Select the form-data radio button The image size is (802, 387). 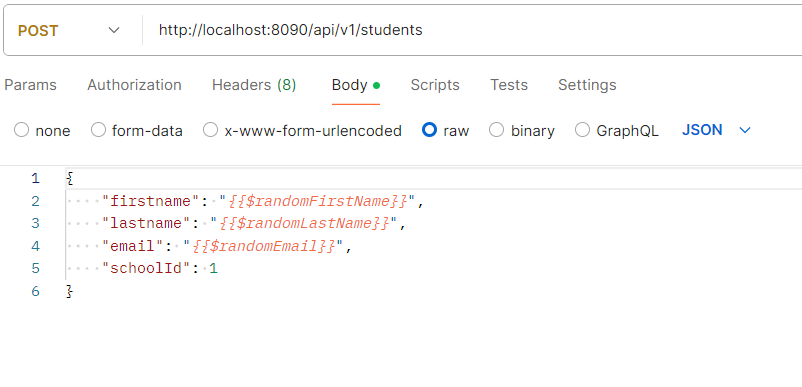click(x=98, y=130)
